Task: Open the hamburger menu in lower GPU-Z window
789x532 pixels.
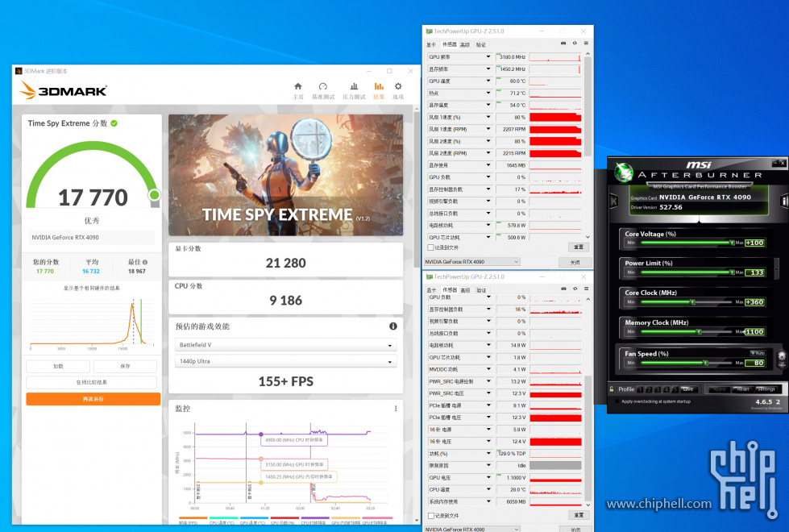Action: click(586, 289)
